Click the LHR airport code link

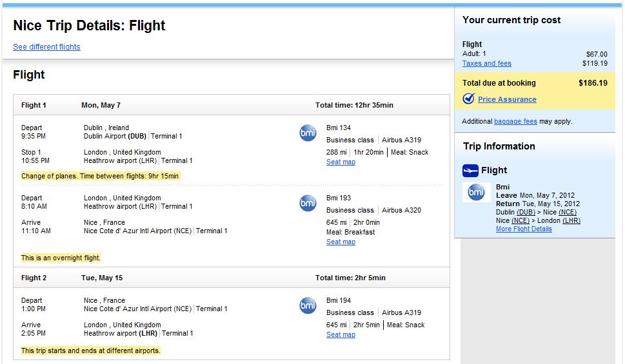571,220
